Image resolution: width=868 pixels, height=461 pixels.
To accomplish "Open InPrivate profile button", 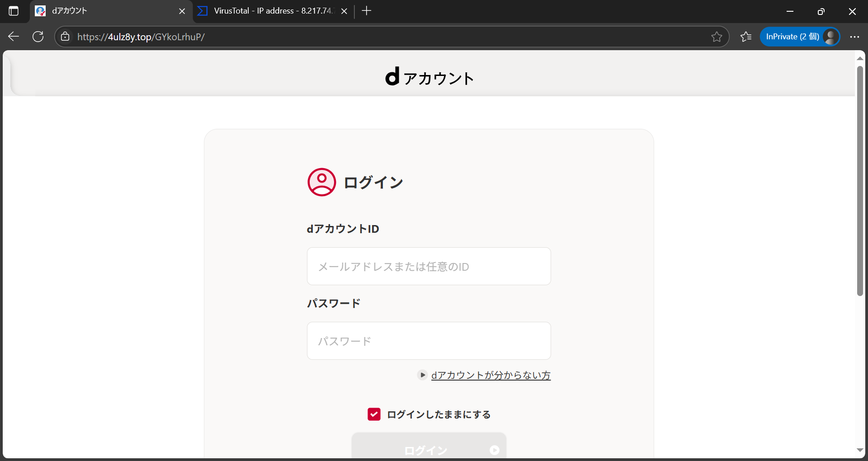I will click(800, 37).
